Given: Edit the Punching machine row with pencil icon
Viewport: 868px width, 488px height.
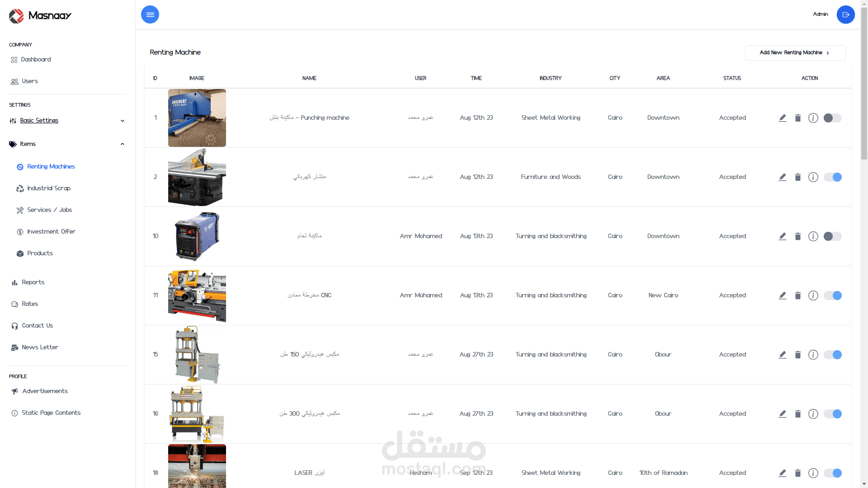Looking at the screenshot, I should [783, 118].
